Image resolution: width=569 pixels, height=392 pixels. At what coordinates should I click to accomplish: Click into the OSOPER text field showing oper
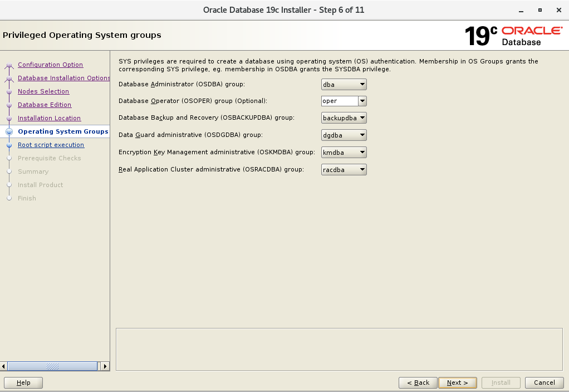[x=340, y=101]
